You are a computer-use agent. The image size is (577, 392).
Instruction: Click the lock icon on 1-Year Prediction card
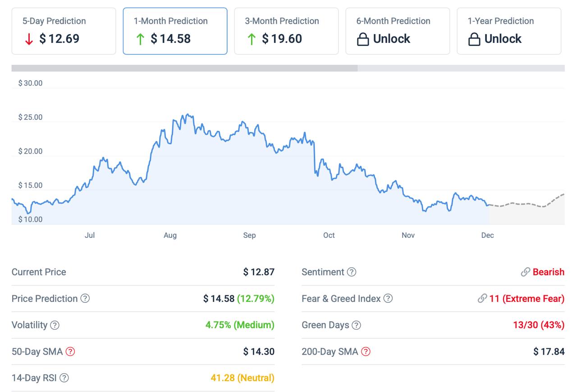tap(473, 39)
